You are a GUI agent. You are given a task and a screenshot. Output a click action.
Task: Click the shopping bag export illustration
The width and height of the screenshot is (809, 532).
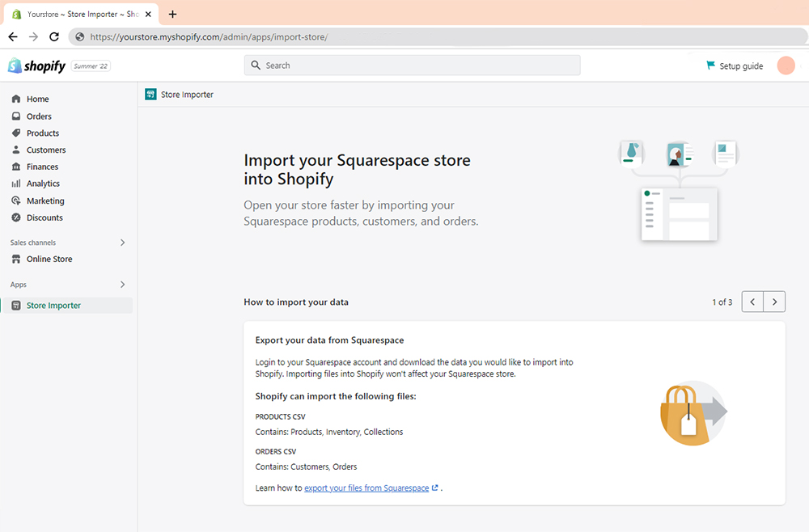pos(693,413)
